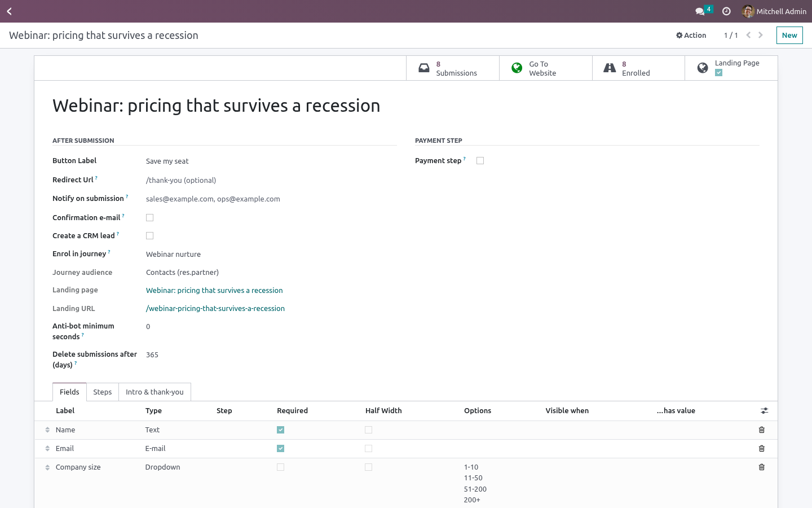Open the Landing URL link
This screenshot has height=508, width=812.
(x=215, y=309)
